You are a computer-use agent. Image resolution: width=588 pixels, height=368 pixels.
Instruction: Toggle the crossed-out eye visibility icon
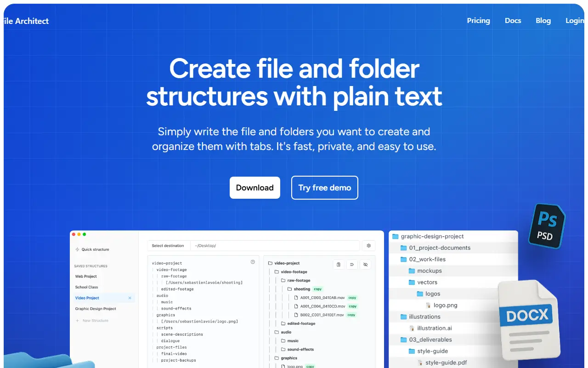(x=365, y=264)
